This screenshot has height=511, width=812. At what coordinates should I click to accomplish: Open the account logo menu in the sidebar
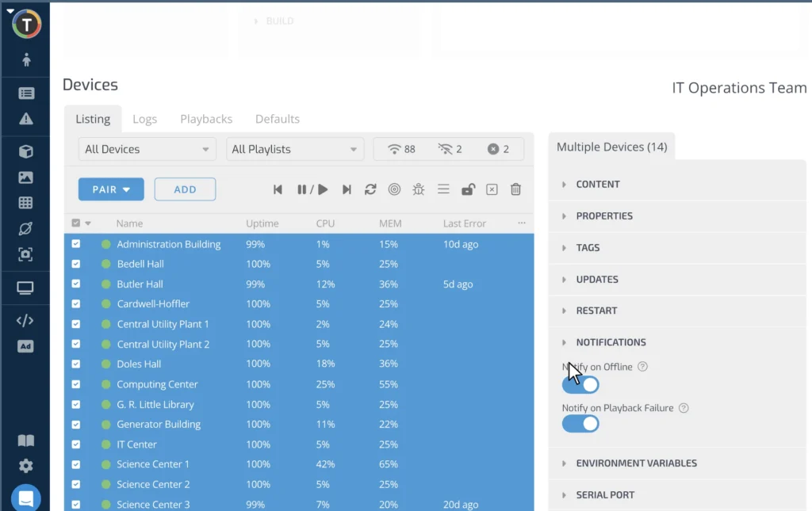click(26, 23)
